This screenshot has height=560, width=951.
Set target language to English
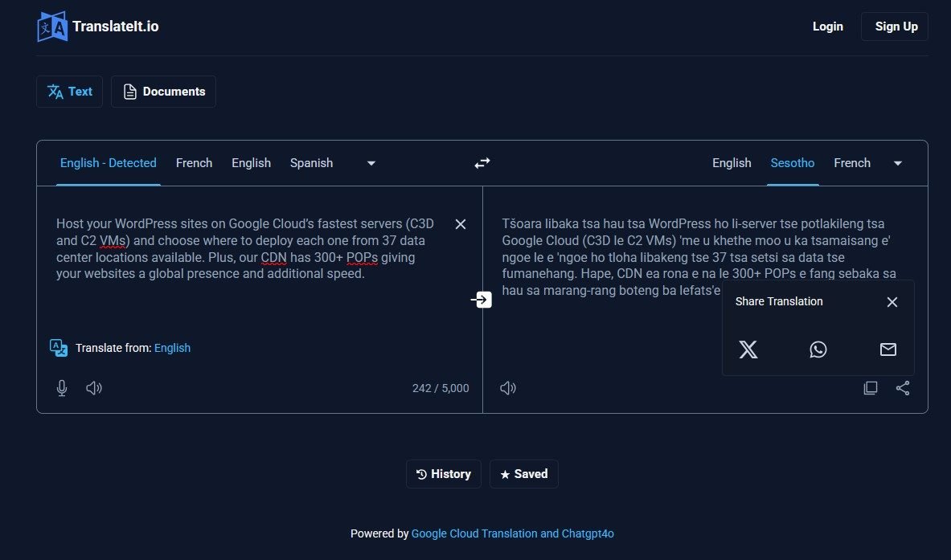[732, 163]
